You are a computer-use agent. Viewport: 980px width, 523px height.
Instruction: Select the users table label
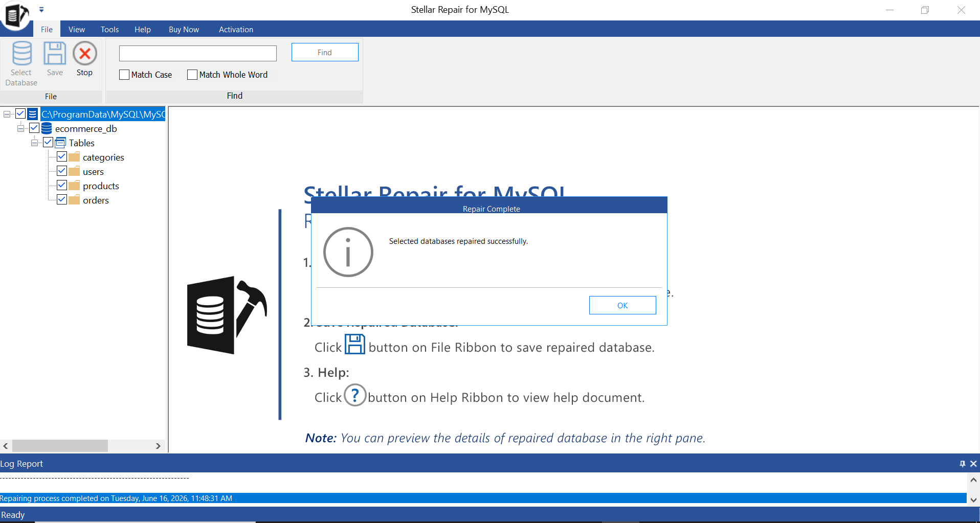[x=93, y=172]
